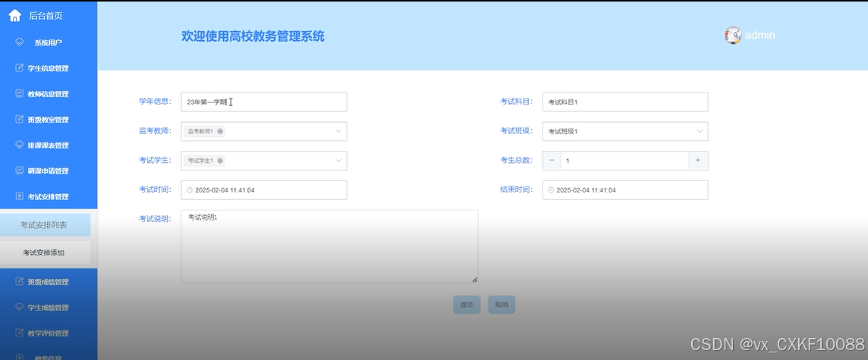The width and height of the screenshot is (868, 360).
Task: Click the 取消 cancel button
Action: [x=502, y=305]
